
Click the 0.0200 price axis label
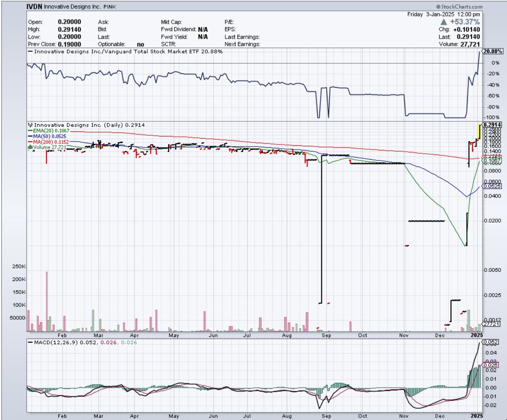coord(493,221)
